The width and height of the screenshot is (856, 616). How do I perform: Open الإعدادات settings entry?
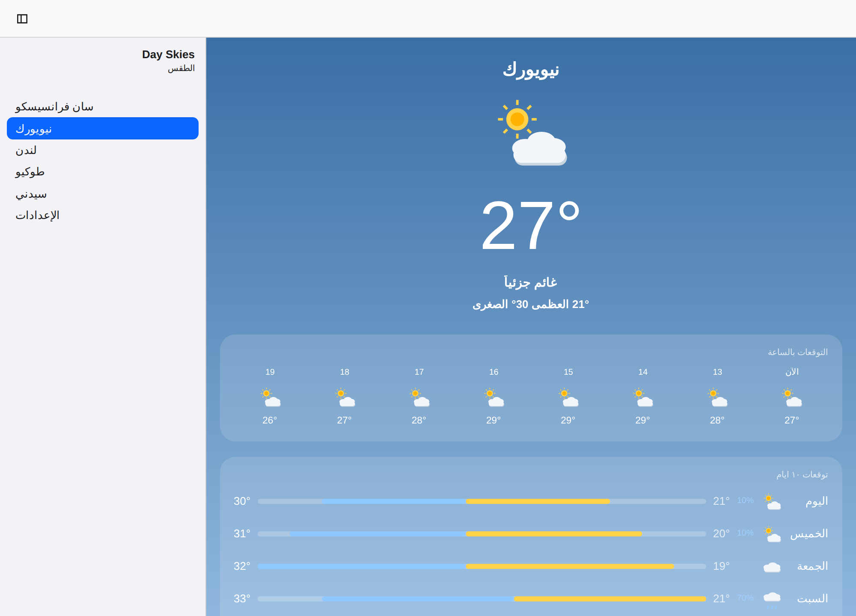pos(103,215)
